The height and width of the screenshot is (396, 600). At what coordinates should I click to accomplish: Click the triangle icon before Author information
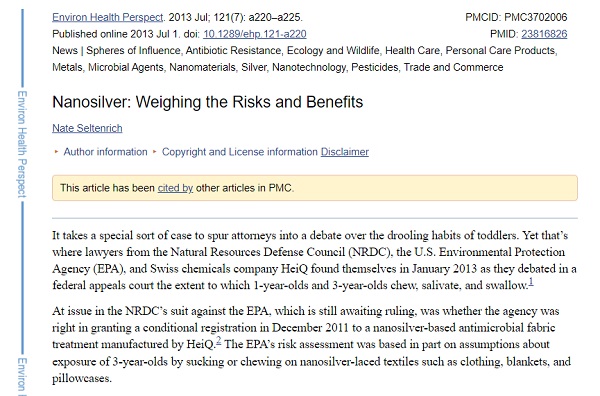(56, 152)
